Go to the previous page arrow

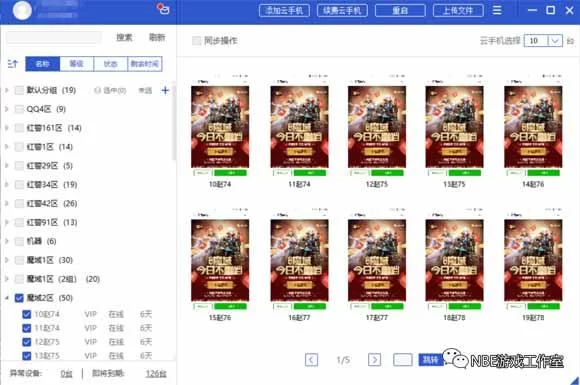click(x=311, y=359)
